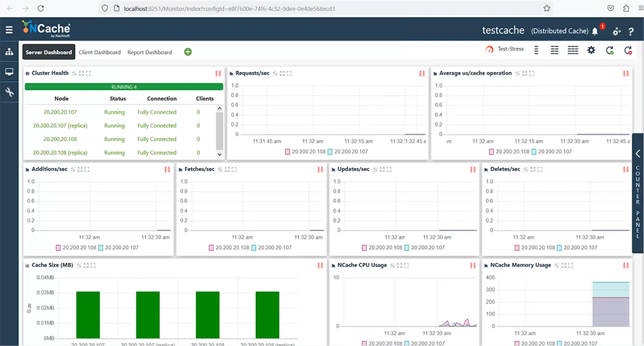Viewport: 644px width, 346px height.
Task: Add a new dashboard with green plus
Action: pyautogui.click(x=187, y=52)
